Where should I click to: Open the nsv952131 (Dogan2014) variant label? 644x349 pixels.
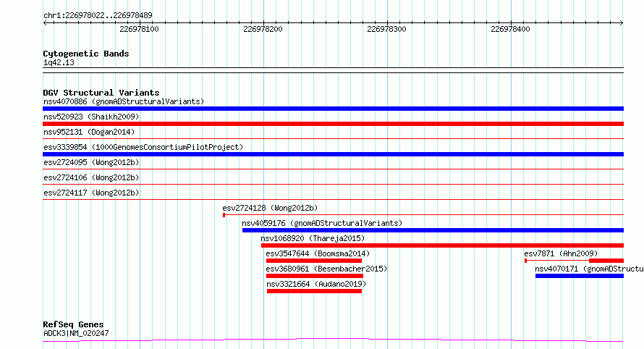89,132
